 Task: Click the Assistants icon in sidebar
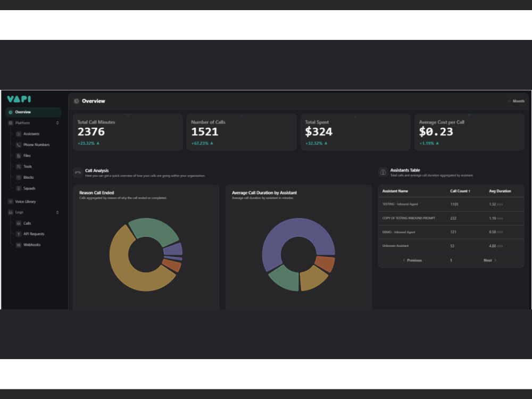(x=19, y=134)
